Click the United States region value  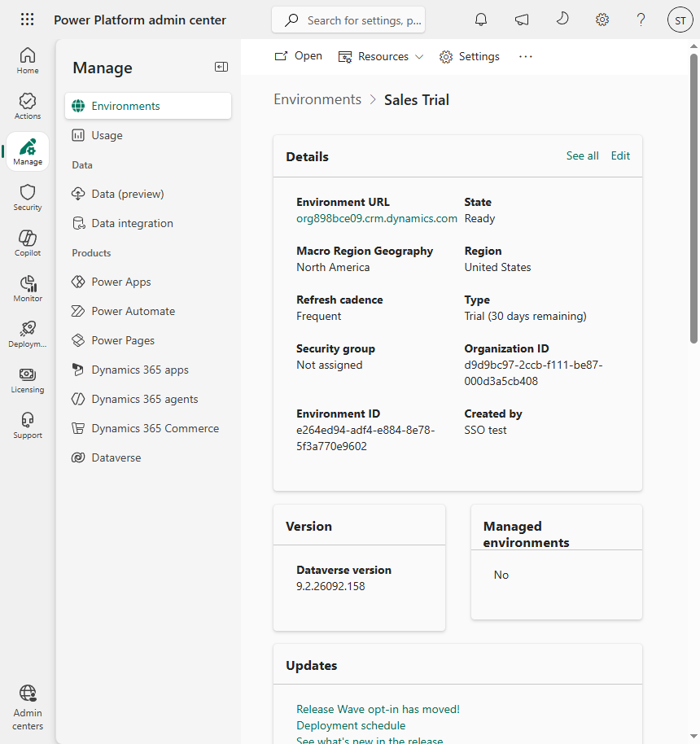point(498,267)
